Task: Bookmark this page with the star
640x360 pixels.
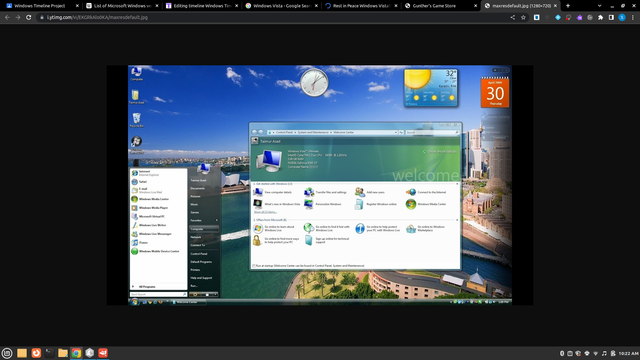Action: pyautogui.click(x=523, y=18)
